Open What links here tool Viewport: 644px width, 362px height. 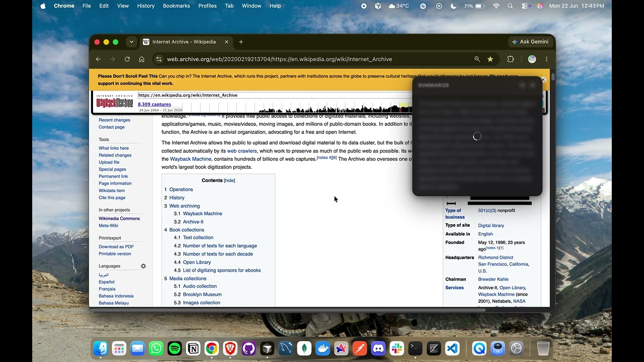(x=114, y=148)
